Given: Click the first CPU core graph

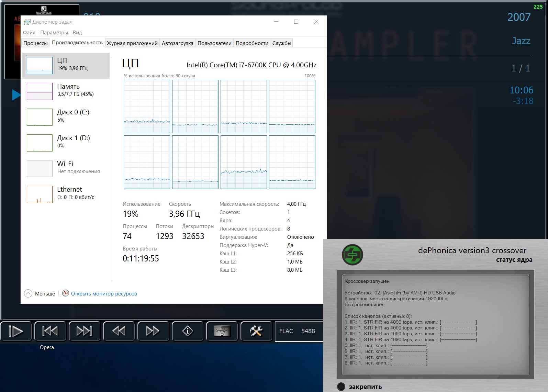Looking at the screenshot, I should pyautogui.click(x=147, y=107).
